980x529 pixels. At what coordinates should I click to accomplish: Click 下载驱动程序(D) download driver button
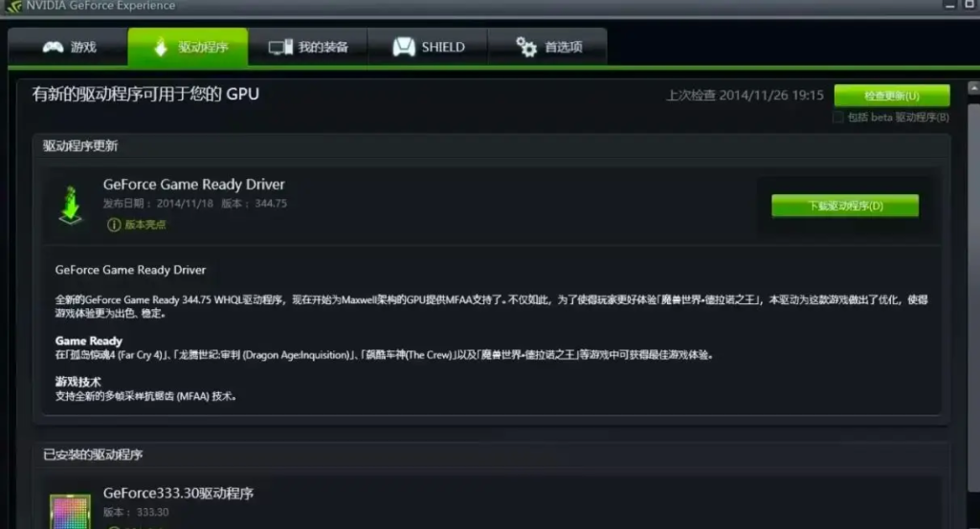(845, 206)
